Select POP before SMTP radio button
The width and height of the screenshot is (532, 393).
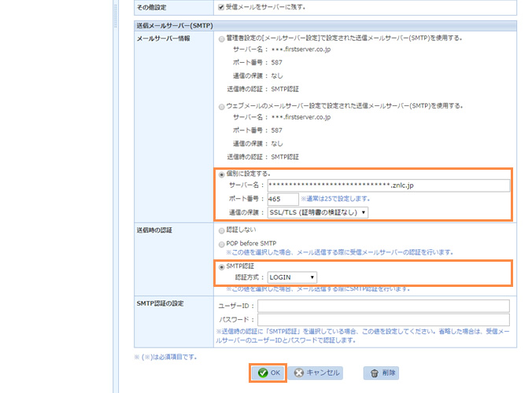click(222, 244)
